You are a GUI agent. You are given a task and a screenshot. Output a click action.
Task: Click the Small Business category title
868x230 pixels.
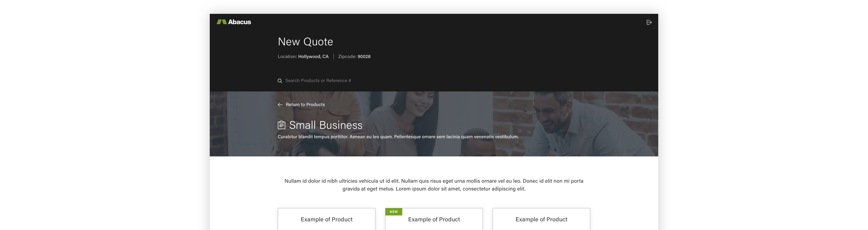325,125
